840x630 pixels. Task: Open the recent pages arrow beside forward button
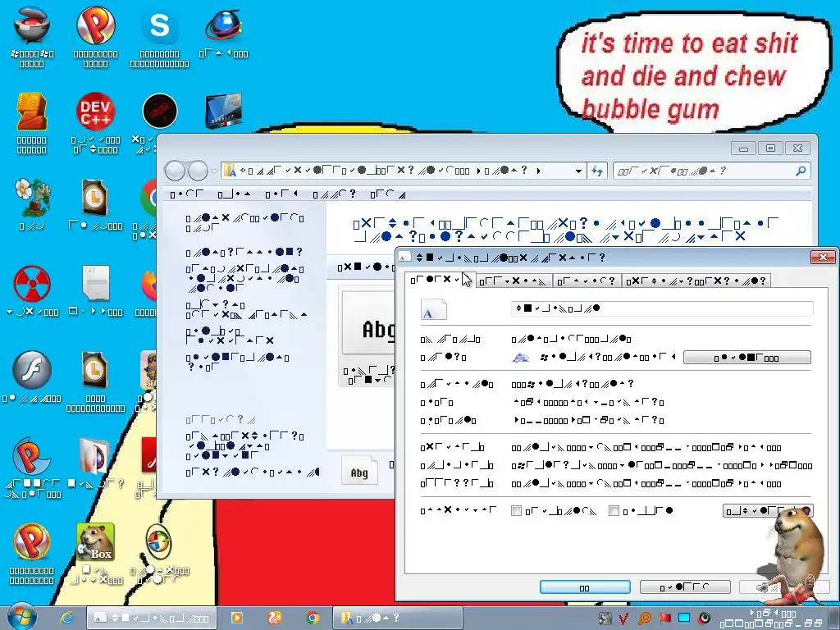point(214,171)
